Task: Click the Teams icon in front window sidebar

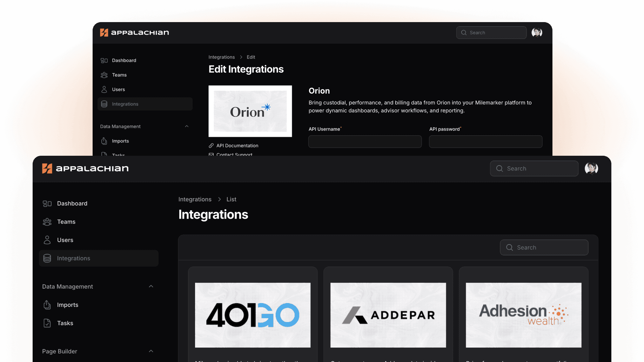Action: [x=47, y=222]
